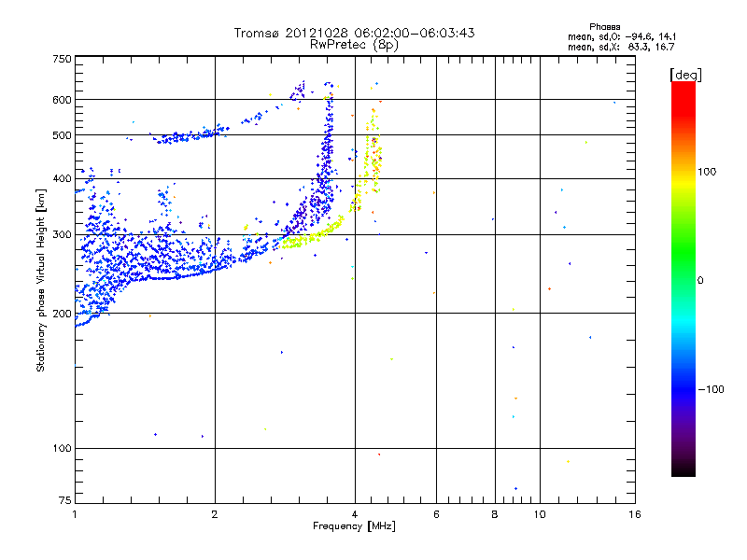Click the "Phases" header text
Image resolution: width=747 pixels, height=560 pixels.
[604, 27]
